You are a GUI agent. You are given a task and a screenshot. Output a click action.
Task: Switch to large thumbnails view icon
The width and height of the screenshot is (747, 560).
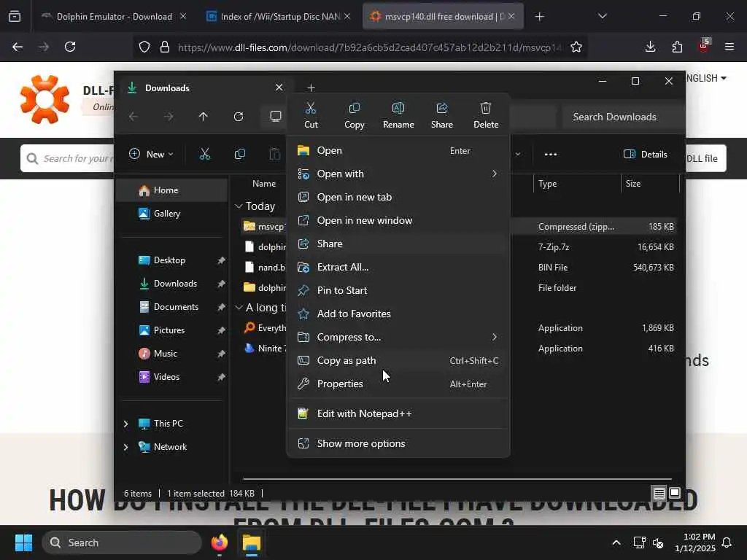point(675,493)
